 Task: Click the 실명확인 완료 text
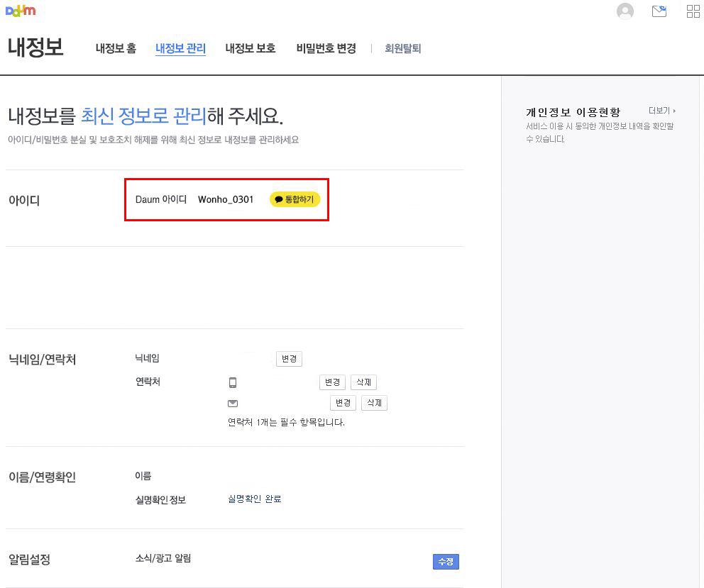click(x=255, y=499)
